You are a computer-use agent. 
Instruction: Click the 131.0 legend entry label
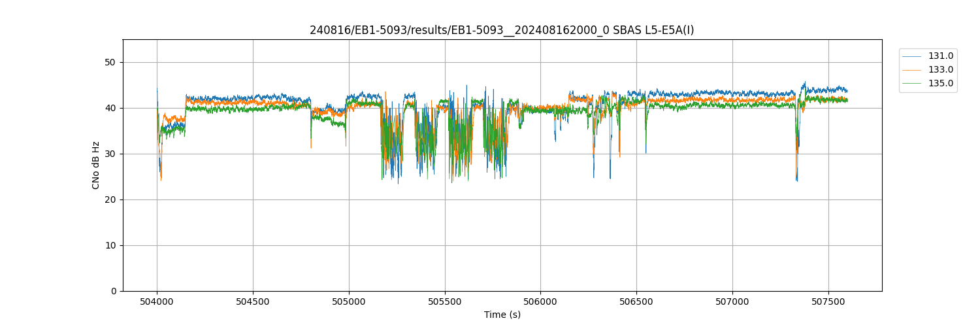[940, 56]
